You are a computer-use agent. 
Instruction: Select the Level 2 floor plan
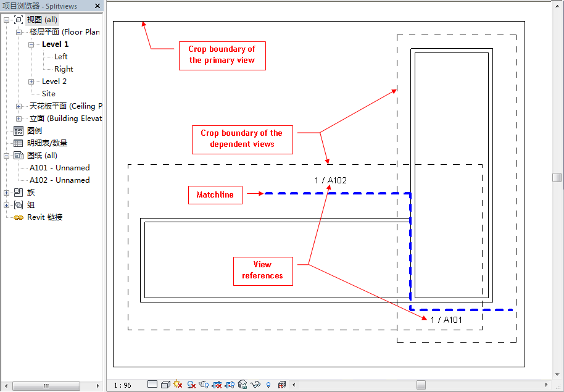[x=54, y=81]
